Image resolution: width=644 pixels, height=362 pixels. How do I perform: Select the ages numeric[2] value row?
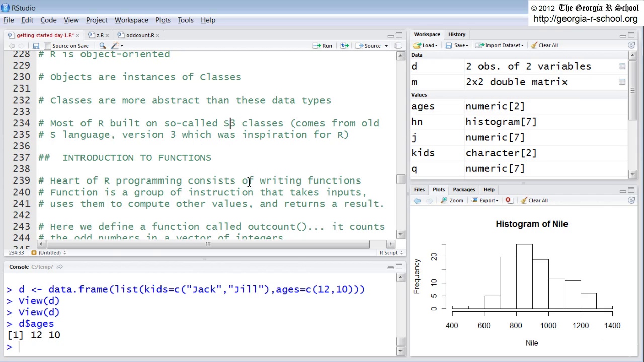519,106
